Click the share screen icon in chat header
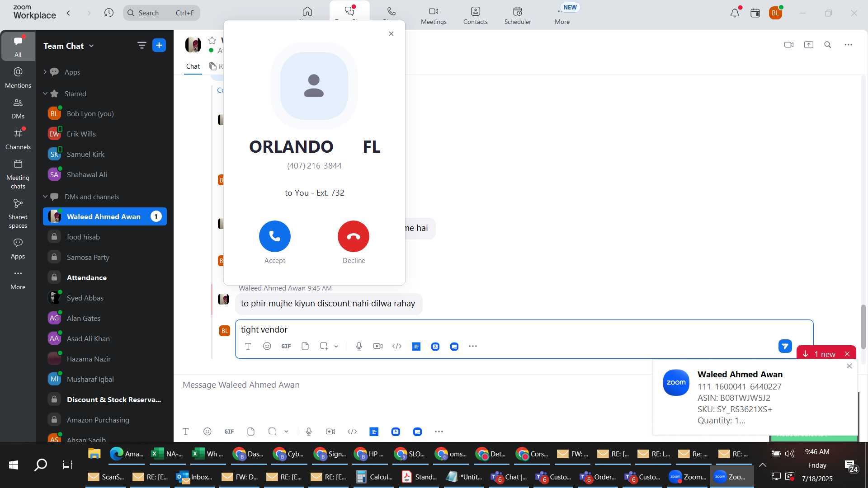 point(809,45)
